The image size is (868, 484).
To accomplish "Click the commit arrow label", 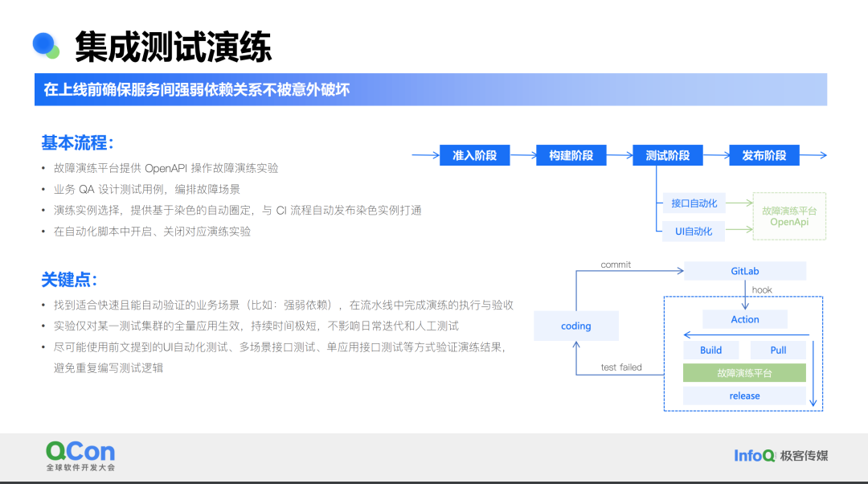I will [616, 265].
